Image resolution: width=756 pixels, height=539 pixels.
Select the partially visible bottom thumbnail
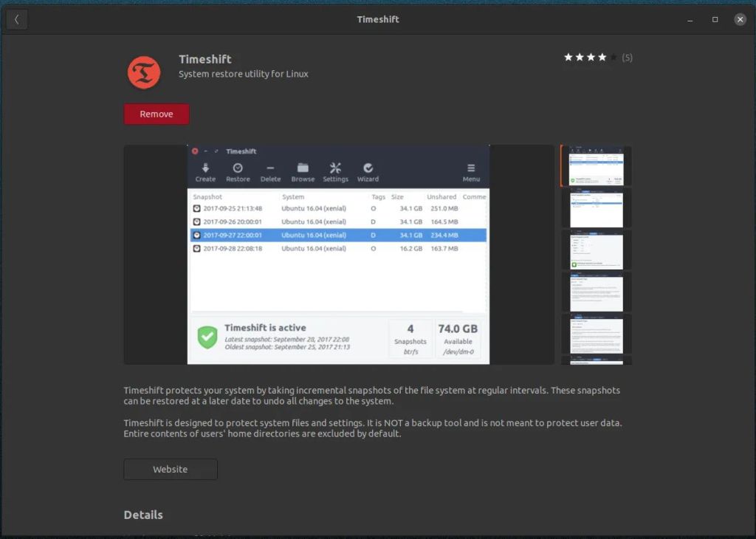(x=596, y=360)
